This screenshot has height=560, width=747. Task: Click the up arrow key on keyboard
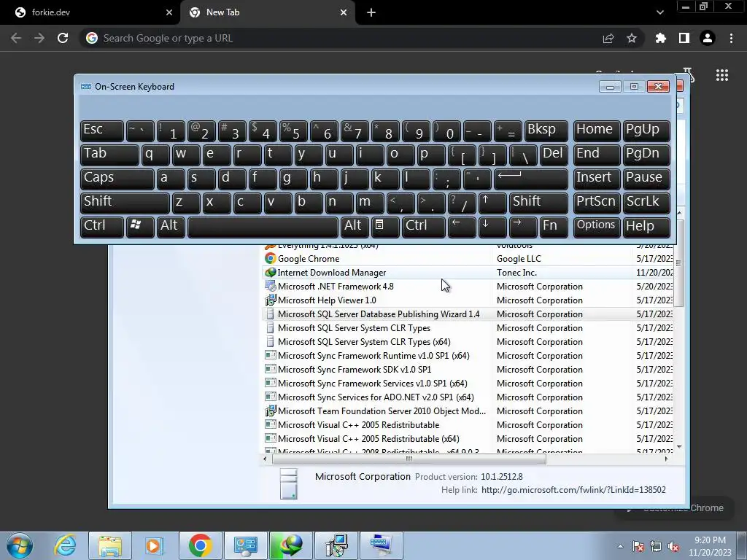point(492,203)
